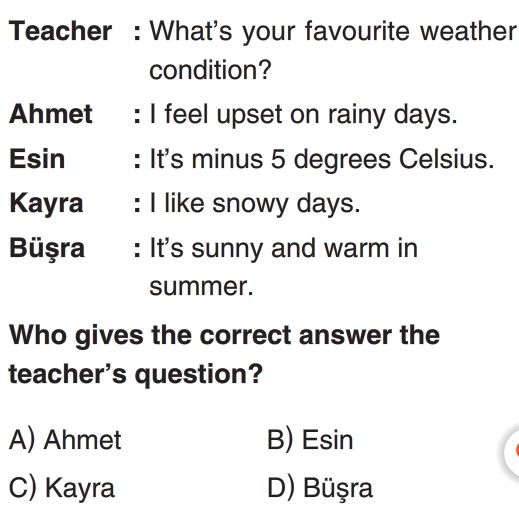Click the bold text "teacher's question?"
Viewport: 519px width, 515px height.
[x=136, y=375]
